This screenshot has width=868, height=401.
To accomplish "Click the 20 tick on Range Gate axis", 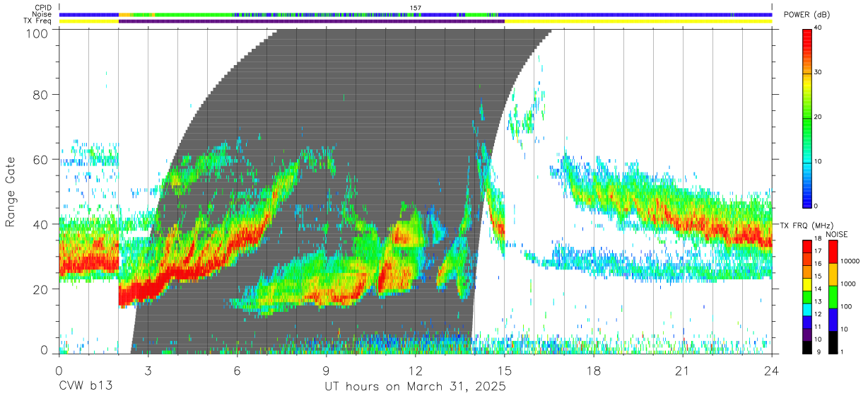I will click(x=41, y=289).
